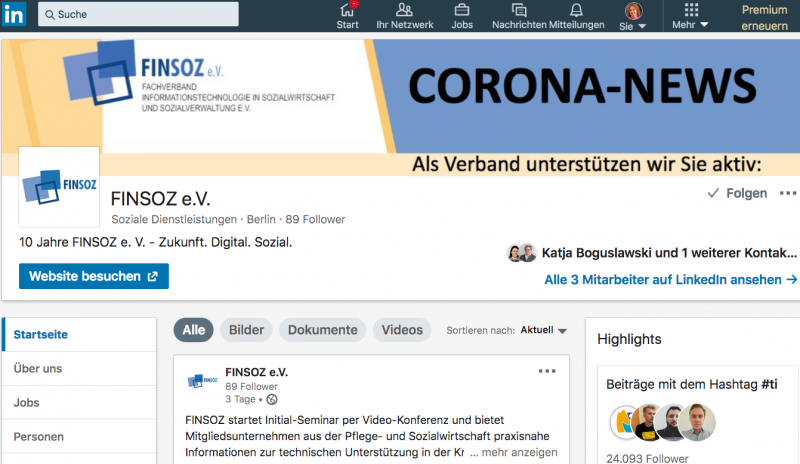The image size is (800, 464).
Task: Toggle Folgen follow status for FINSOZ
Action: click(737, 193)
